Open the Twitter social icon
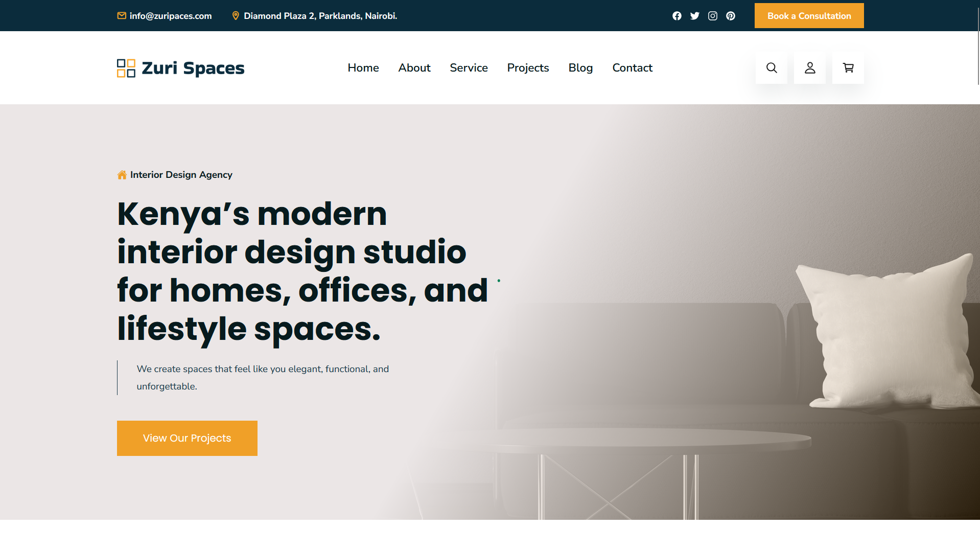This screenshot has width=980, height=551. [x=694, y=16]
